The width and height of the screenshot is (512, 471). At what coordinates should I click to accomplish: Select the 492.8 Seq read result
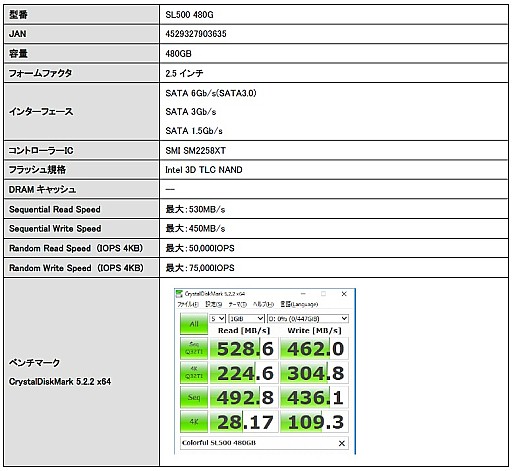point(244,397)
